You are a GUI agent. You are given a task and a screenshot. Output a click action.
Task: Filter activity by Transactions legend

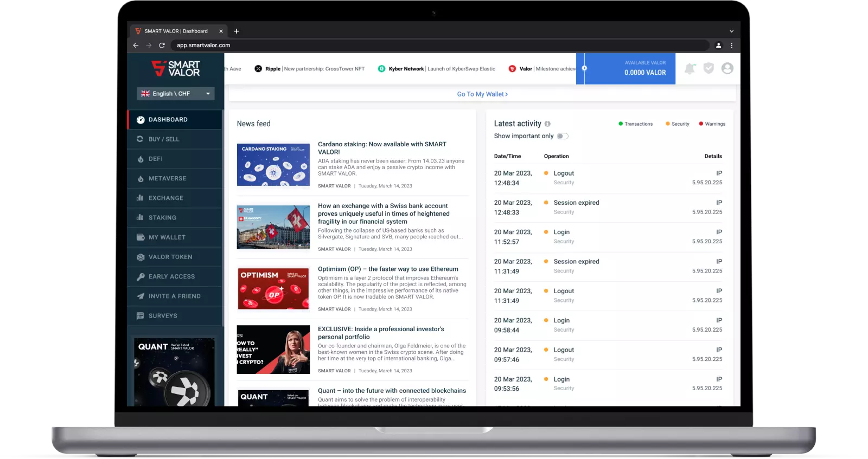click(x=635, y=124)
